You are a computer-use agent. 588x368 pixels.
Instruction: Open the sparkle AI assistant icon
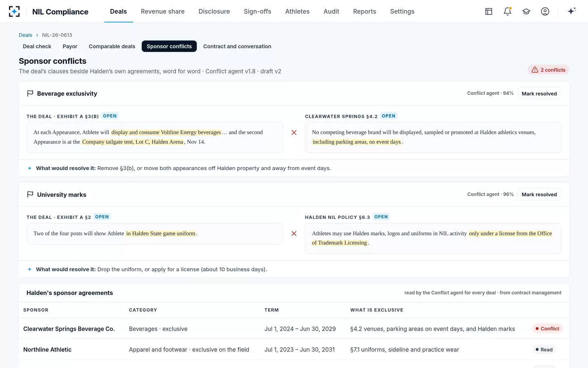(572, 11)
